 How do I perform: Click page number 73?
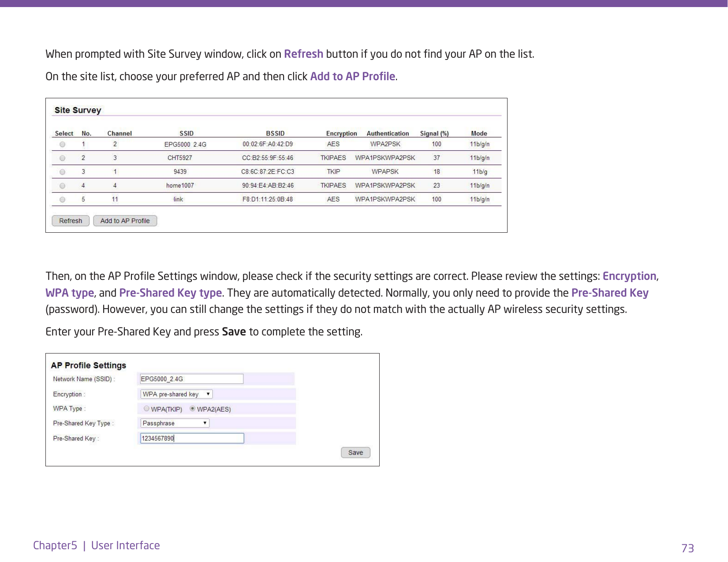(x=688, y=548)
